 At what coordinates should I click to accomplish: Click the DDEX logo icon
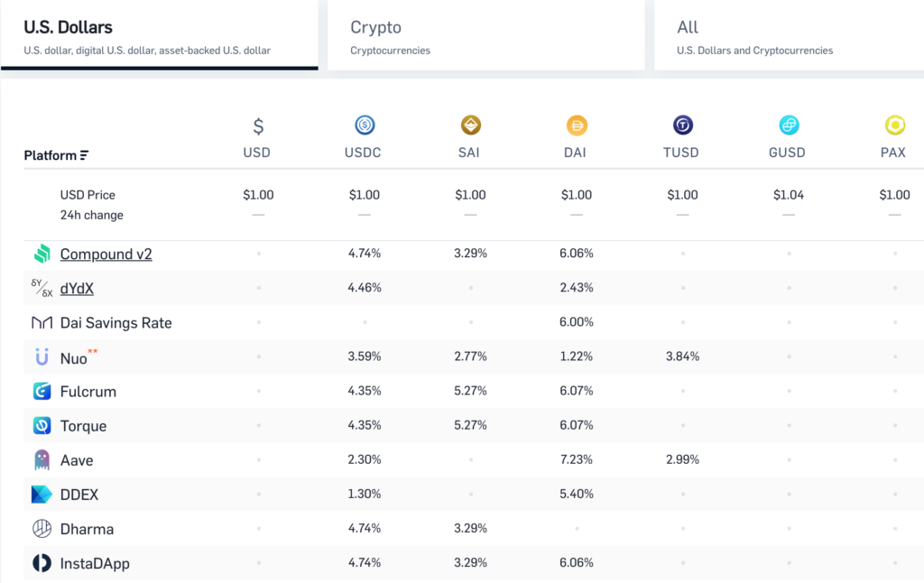click(x=42, y=494)
